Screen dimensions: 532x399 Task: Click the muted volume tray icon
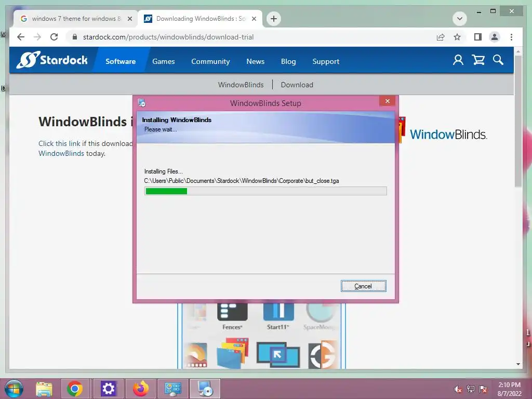coord(458,389)
